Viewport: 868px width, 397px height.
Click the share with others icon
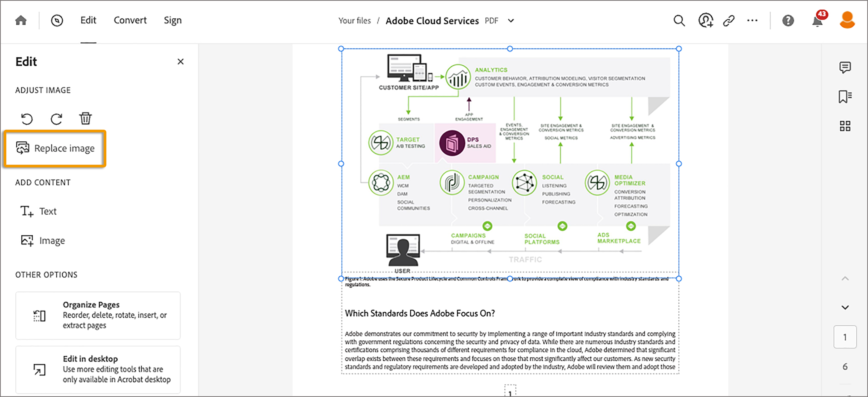(x=705, y=21)
